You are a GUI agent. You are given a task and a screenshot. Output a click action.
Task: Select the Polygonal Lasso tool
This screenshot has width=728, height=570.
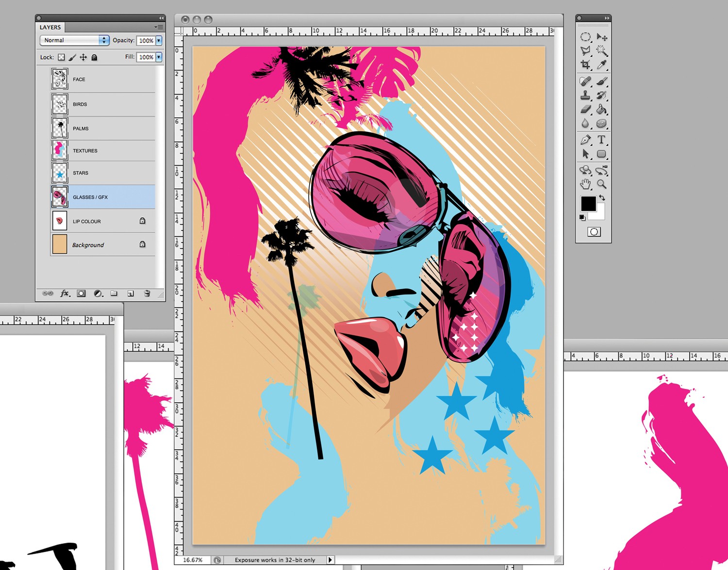(585, 50)
